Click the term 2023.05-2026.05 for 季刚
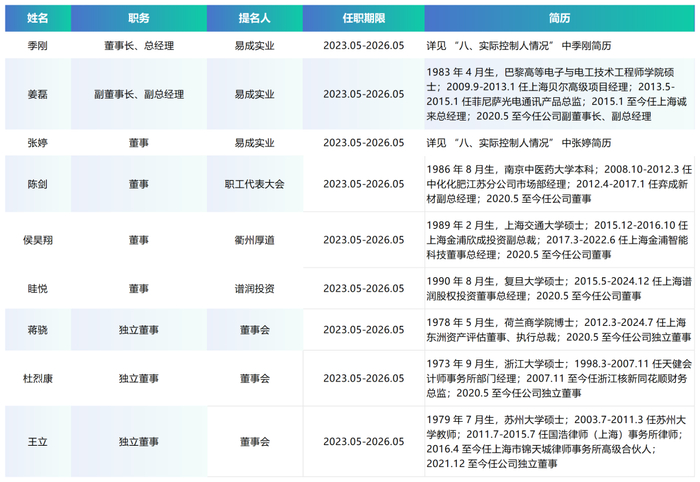The width and height of the screenshot is (700, 482). click(364, 46)
